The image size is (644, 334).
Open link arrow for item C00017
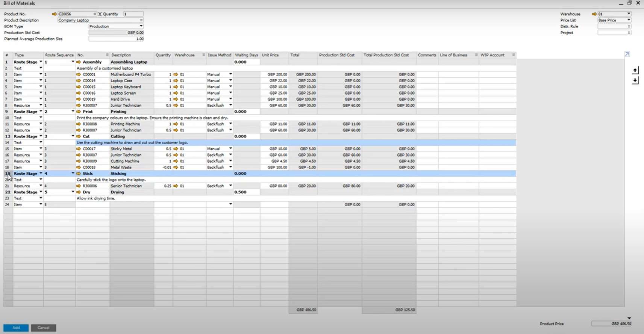point(79,149)
